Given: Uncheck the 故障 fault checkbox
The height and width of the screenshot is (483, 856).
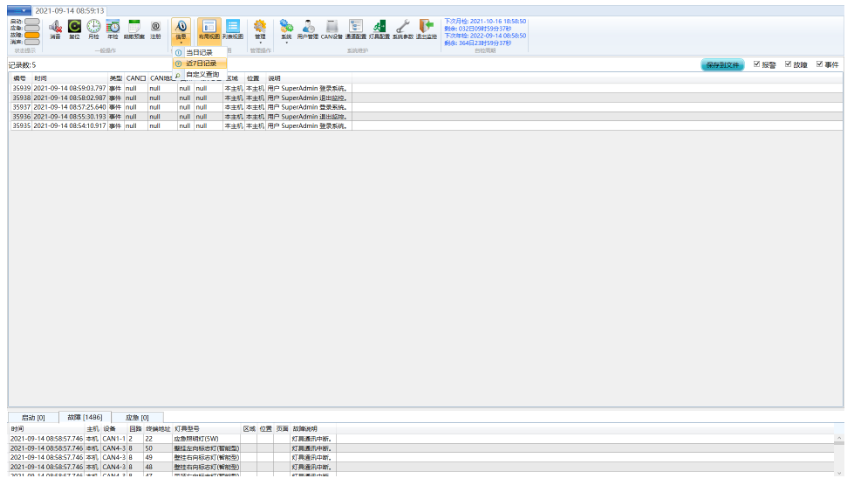Looking at the screenshot, I should pos(789,64).
